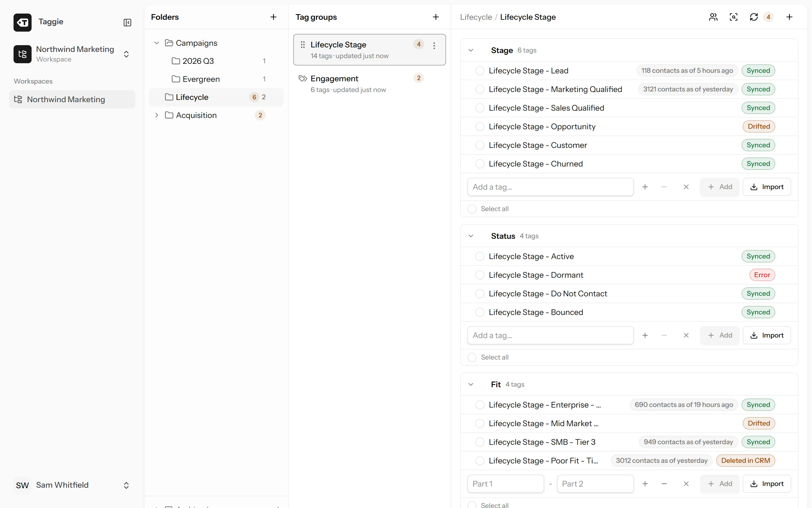
Task: Collapse the sidebar using the panel icon
Action: tap(127, 23)
